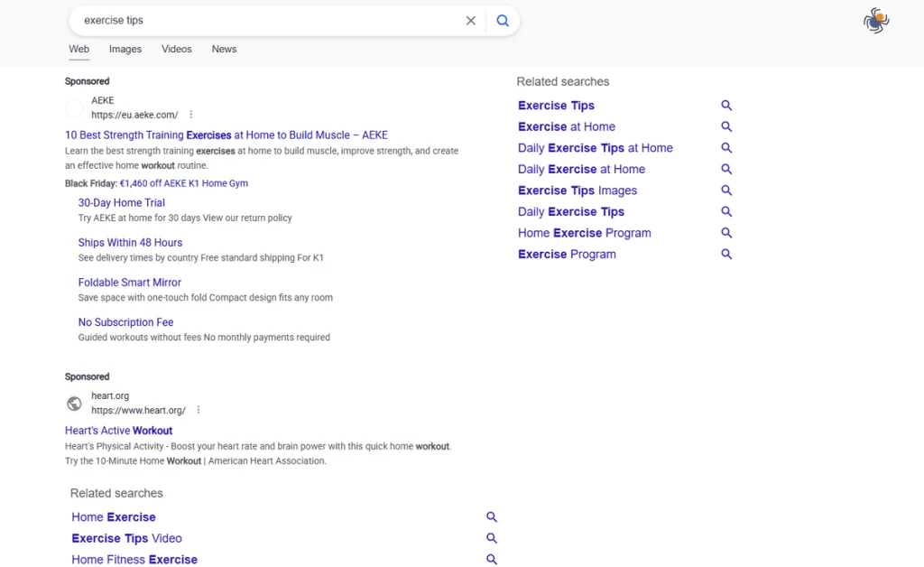
Task: Switch to the Images tab
Action: tap(125, 50)
